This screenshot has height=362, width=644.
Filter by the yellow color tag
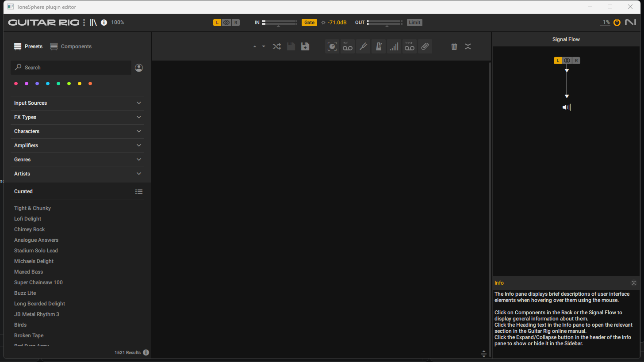click(80, 84)
